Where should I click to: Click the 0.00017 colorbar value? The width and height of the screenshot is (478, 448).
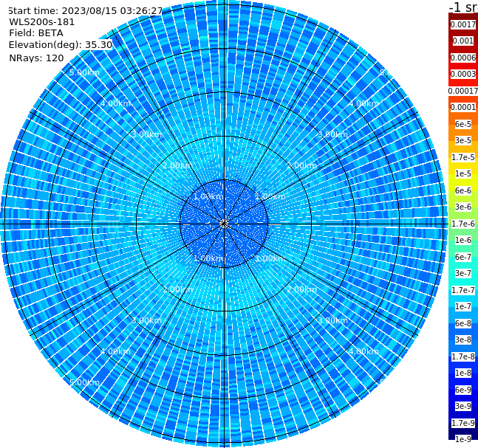(x=463, y=91)
